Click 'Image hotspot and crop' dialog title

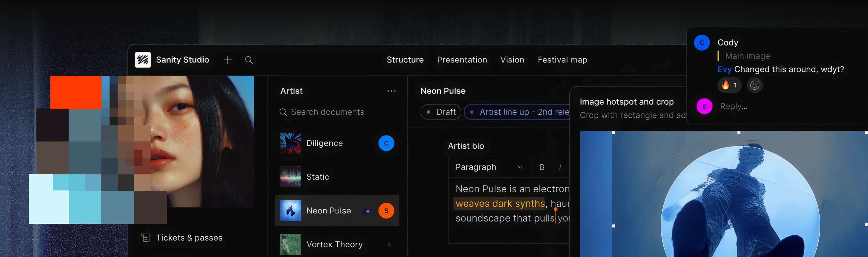coord(626,102)
